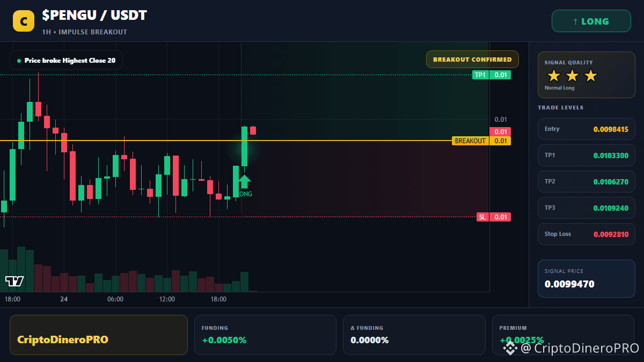Click the red SL level tag
644x362 pixels.
coord(494,217)
